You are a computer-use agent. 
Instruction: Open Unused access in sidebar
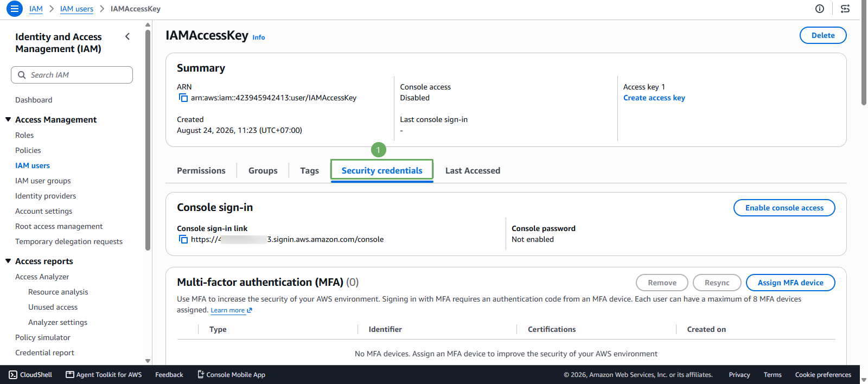[x=53, y=307]
